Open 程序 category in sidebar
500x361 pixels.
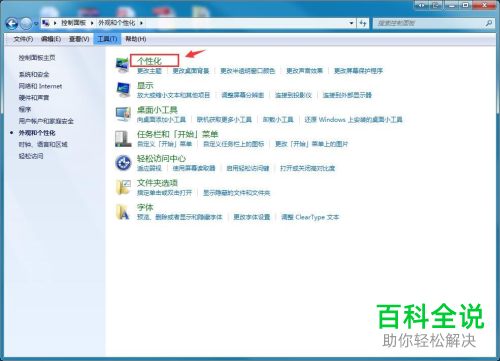[25, 109]
